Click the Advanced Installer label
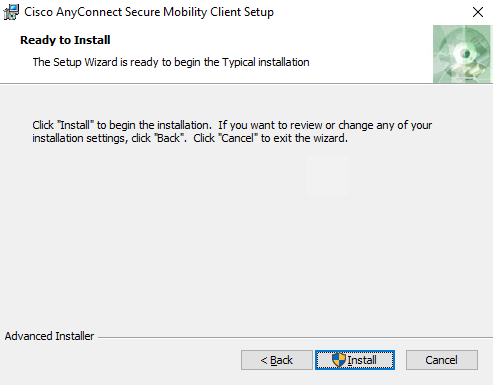This screenshot has height=385, width=493. point(49,336)
